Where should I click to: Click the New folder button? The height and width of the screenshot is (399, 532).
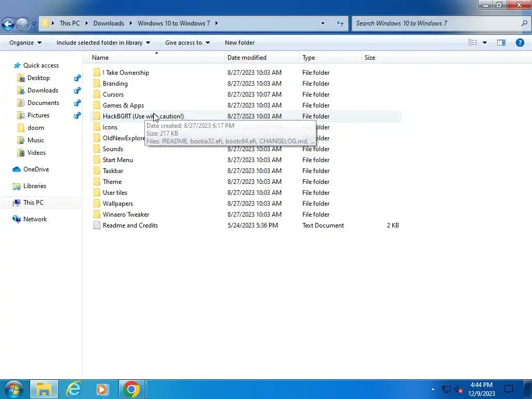[240, 43]
